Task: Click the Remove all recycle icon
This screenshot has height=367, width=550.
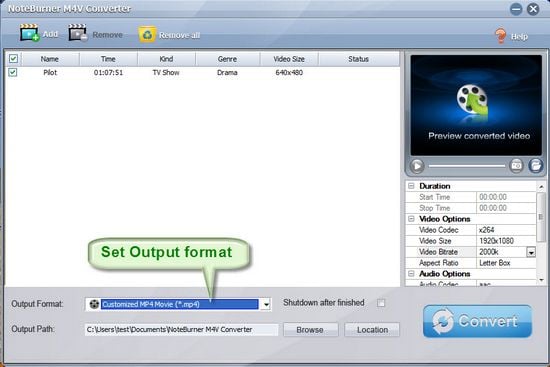Action: click(147, 35)
